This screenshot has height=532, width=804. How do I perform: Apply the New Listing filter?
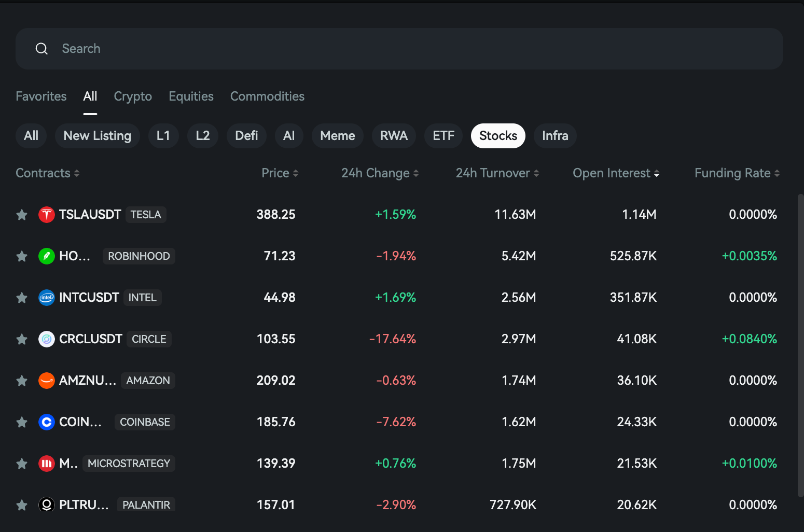tap(97, 135)
